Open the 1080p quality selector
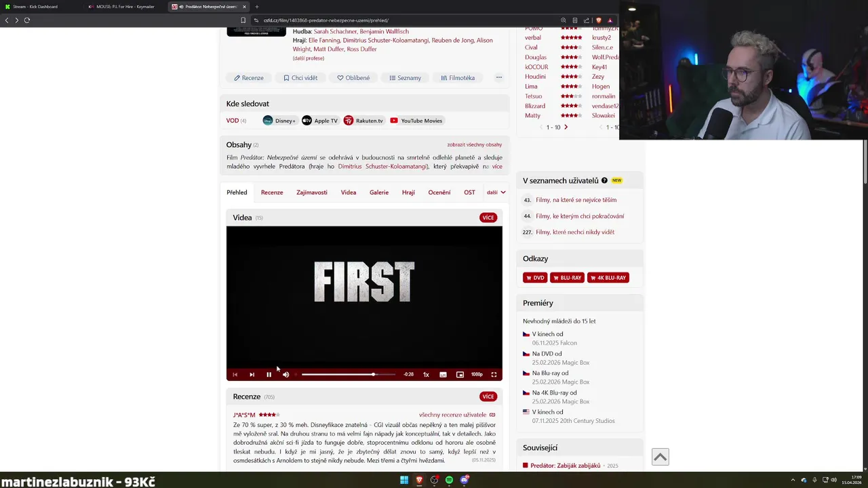868x488 pixels. (477, 374)
